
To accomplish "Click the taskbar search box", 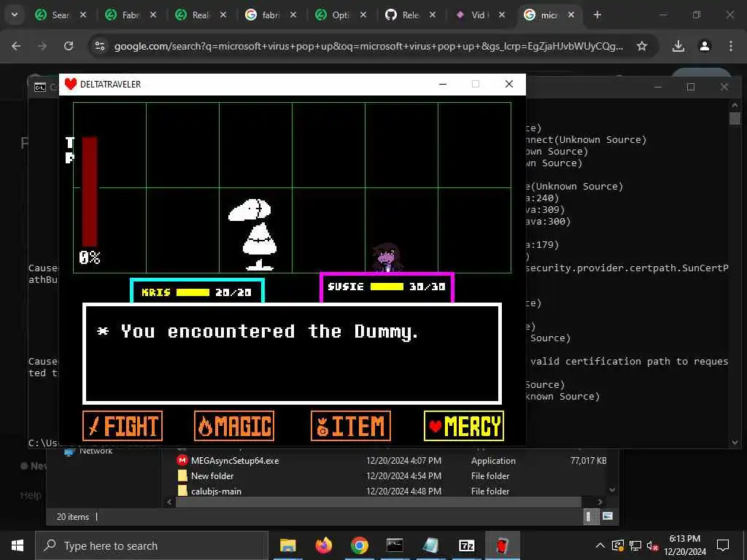I will 152,545.
